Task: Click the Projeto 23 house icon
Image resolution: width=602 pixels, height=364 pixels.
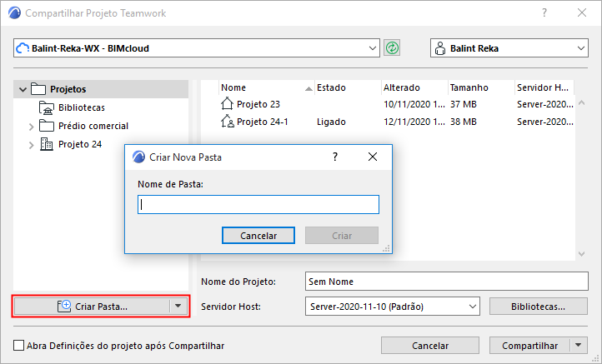Action: [x=228, y=104]
